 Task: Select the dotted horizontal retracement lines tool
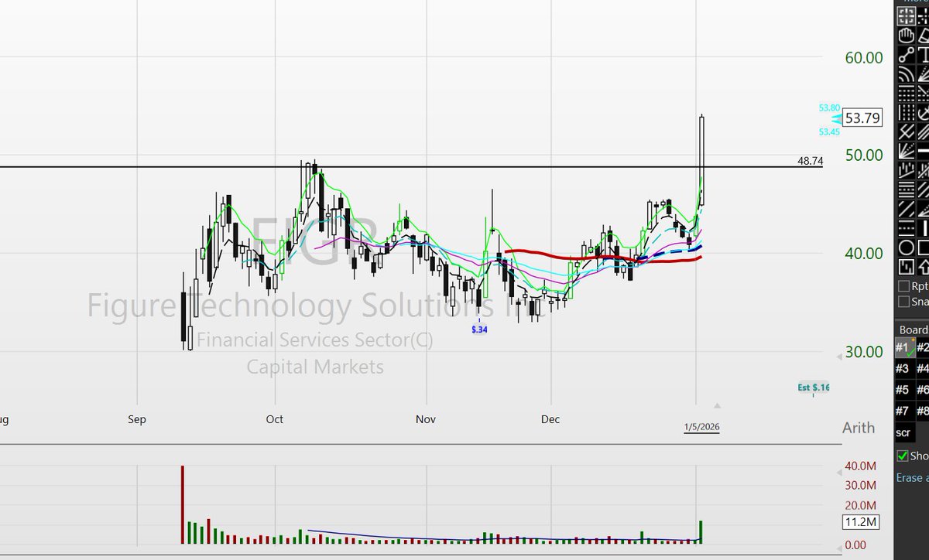(x=906, y=93)
